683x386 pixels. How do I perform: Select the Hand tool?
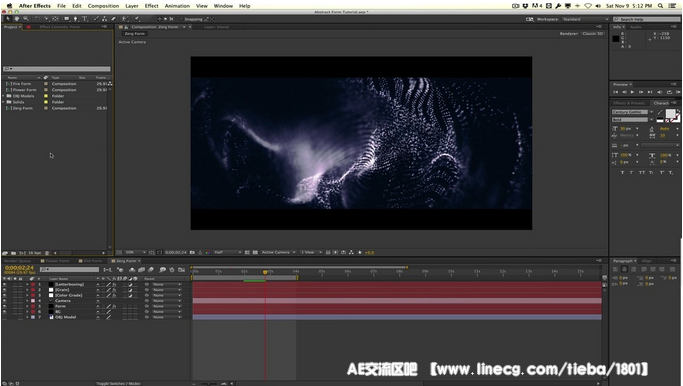[17, 19]
